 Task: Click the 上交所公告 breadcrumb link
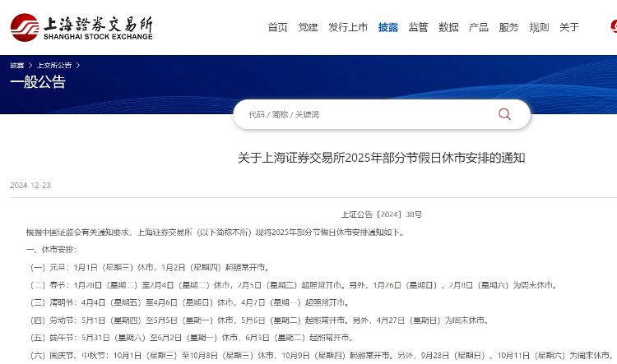(x=53, y=64)
